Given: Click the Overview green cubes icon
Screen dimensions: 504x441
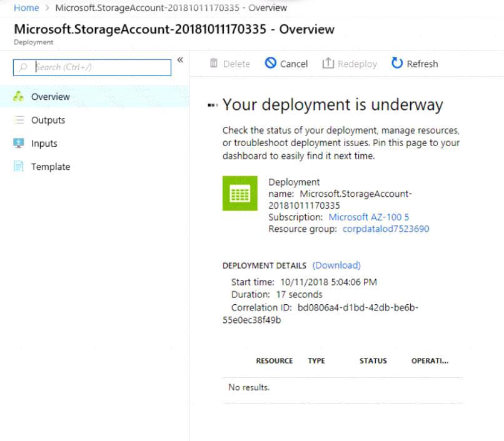Looking at the screenshot, I should coord(18,96).
